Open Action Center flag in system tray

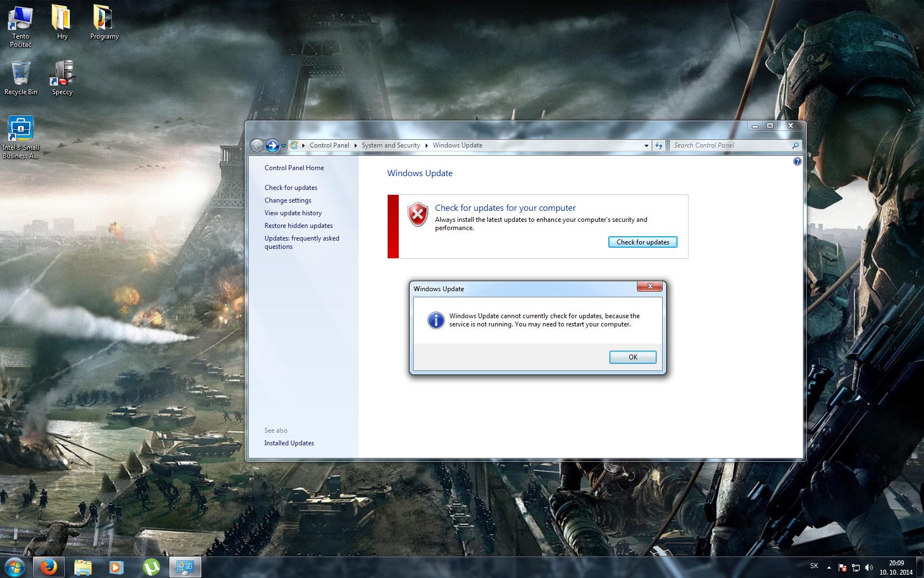tap(843, 568)
